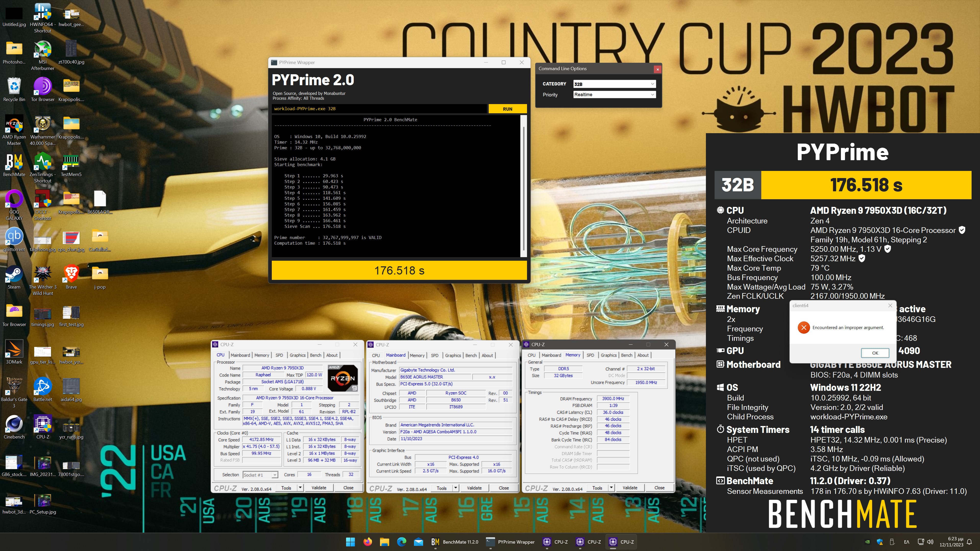Close the client64 error dialog

890,305
